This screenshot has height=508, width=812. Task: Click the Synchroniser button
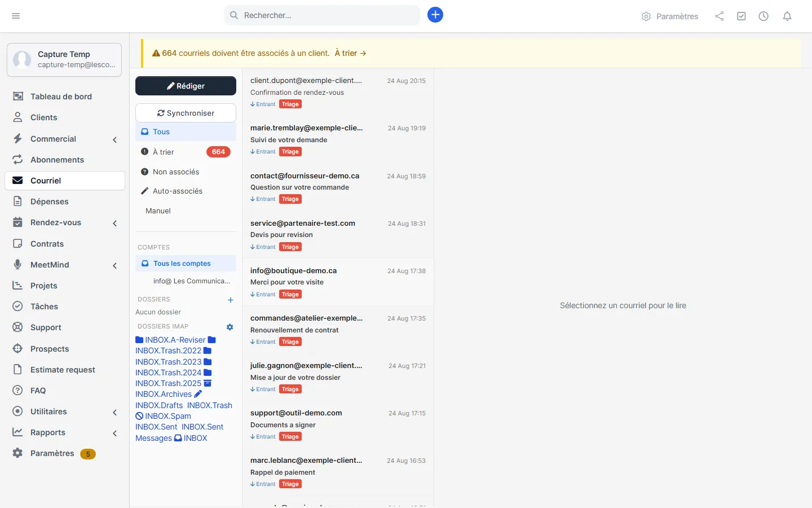(x=186, y=113)
